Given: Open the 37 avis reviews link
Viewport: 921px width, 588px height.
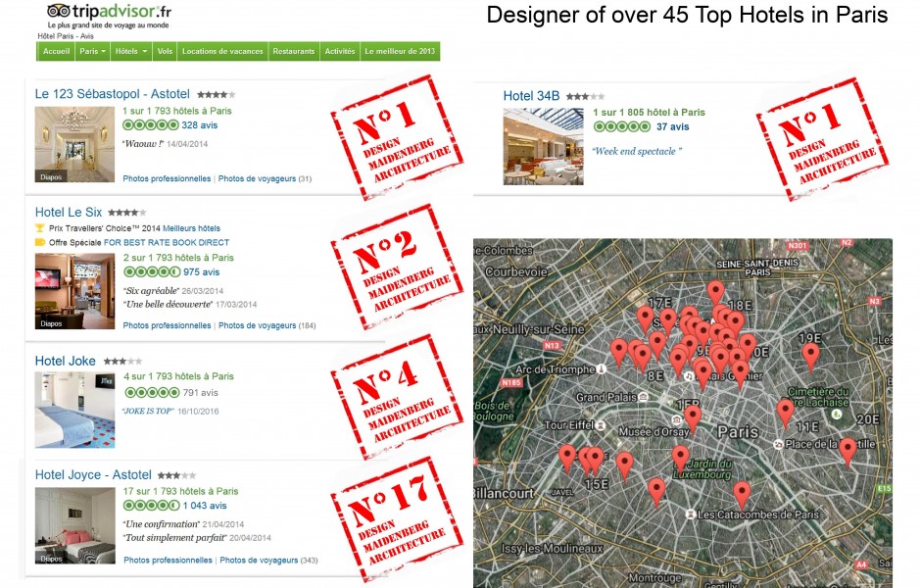Looking at the screenshot, I should pos(672,126).
